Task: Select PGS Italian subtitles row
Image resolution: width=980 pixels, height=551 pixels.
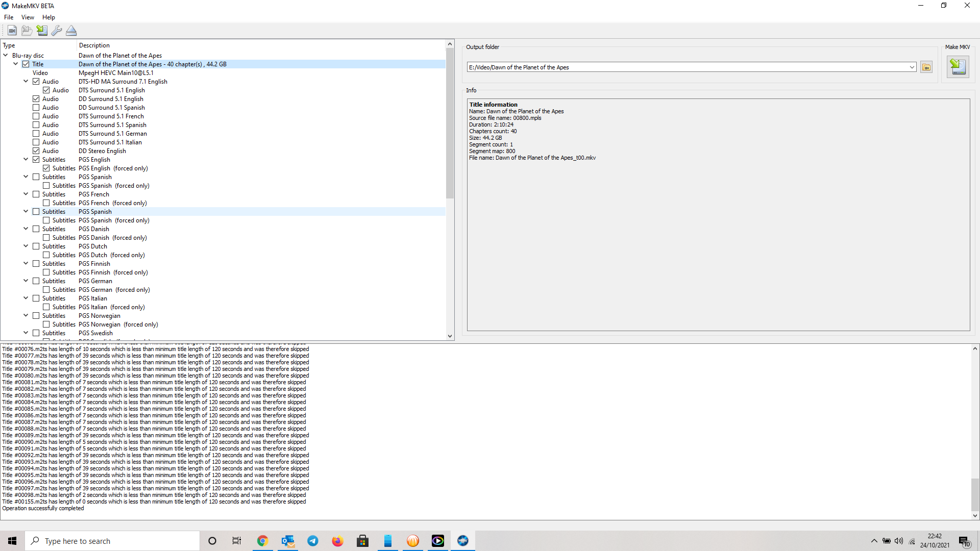Action: pos(223,298)
